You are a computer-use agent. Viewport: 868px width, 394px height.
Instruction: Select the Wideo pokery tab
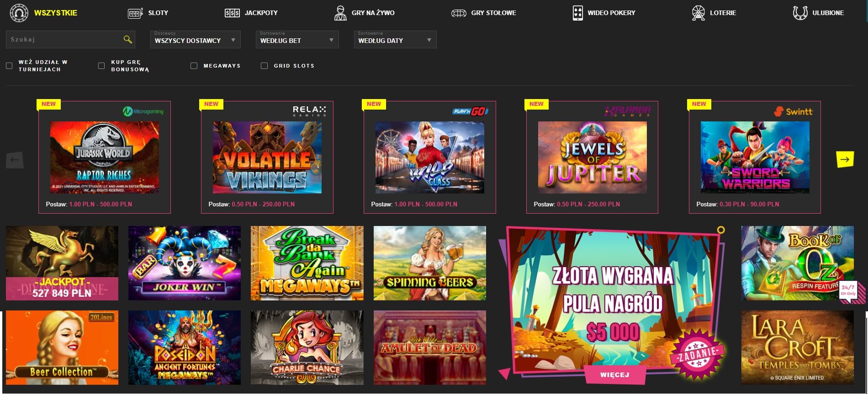click(x=611, y=13)
